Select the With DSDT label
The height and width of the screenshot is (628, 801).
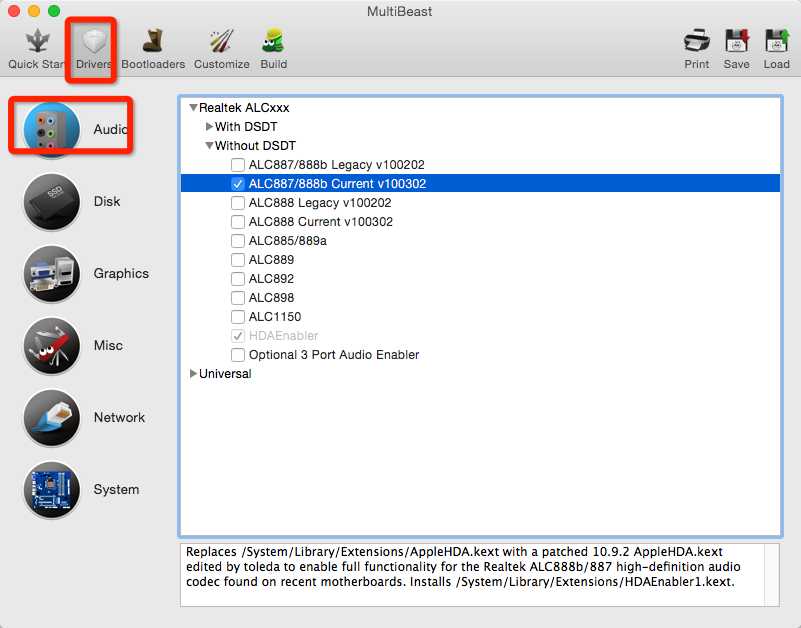pyautogui.click(x=246, y=126)
